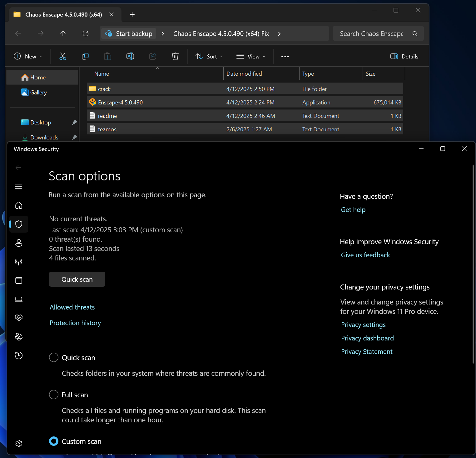Open Device security laptop icon

(x=19, y=299)
